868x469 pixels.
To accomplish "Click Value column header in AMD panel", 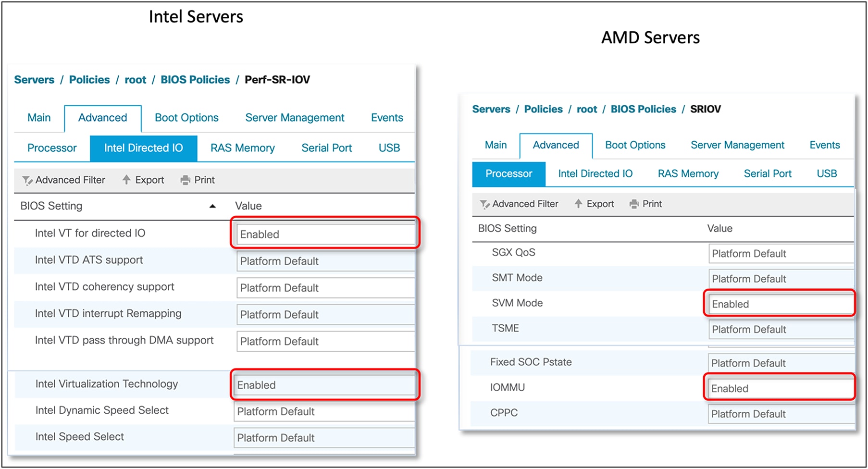I will tap(719, 229).
